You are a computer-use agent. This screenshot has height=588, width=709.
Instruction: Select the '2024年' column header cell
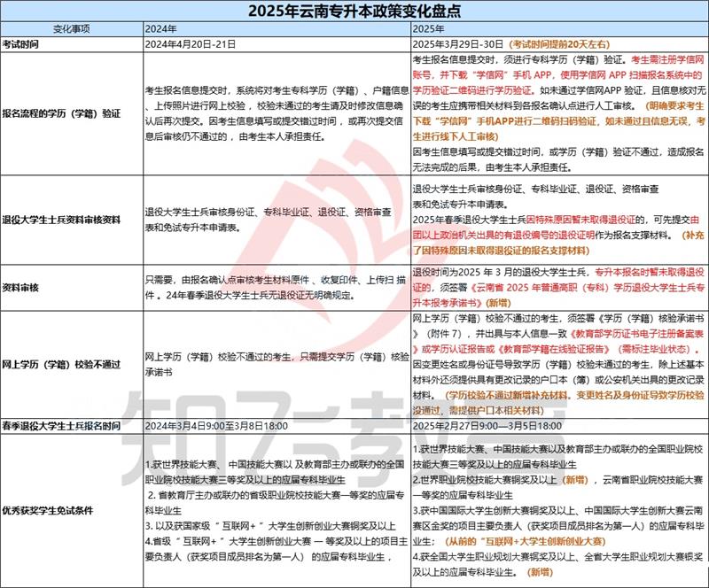[277, 29]
